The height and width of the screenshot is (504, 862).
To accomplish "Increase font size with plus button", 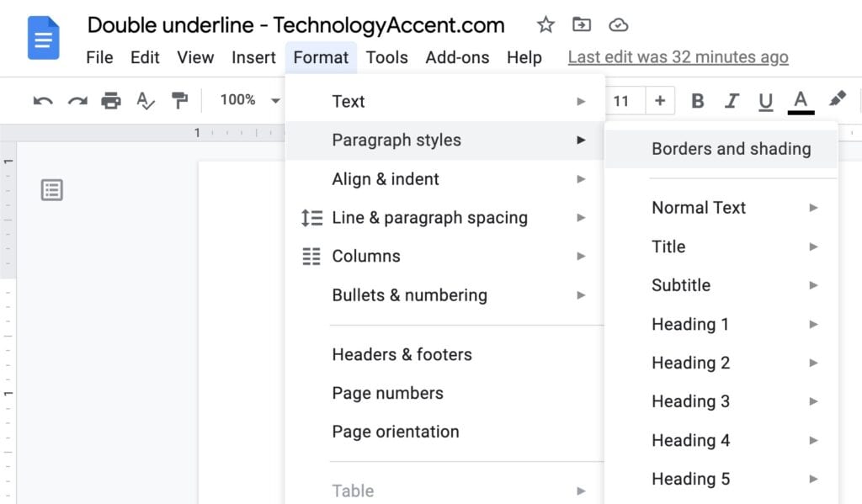I will click(660, 101).
